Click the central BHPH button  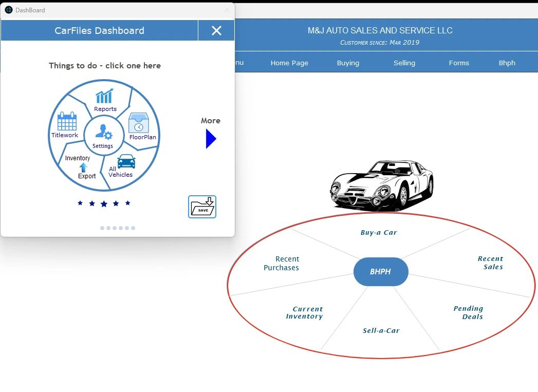point(380,271)
